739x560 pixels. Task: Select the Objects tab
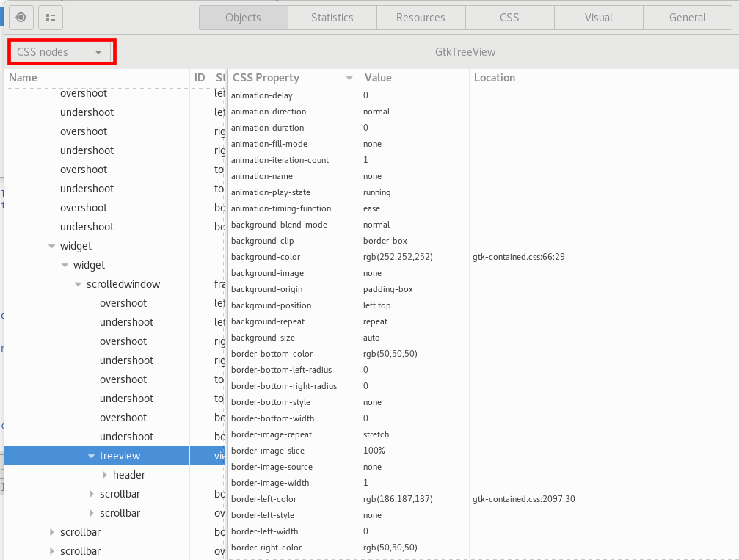[243, 17]
